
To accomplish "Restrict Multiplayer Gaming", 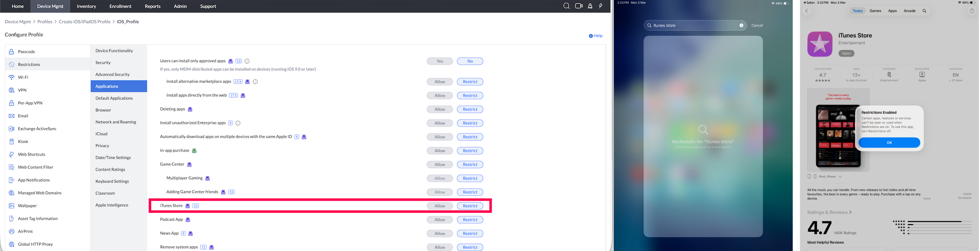I will click(470, 178).
